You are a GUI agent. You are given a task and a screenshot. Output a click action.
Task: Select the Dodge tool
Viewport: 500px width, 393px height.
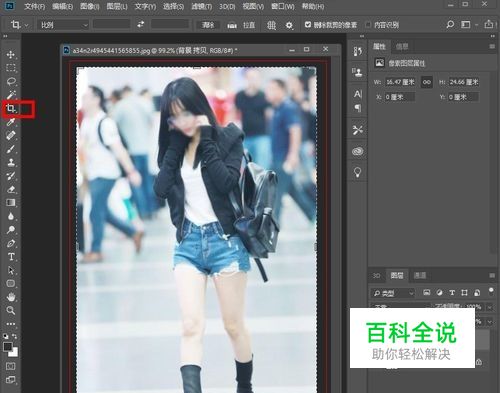pos(11,230)
